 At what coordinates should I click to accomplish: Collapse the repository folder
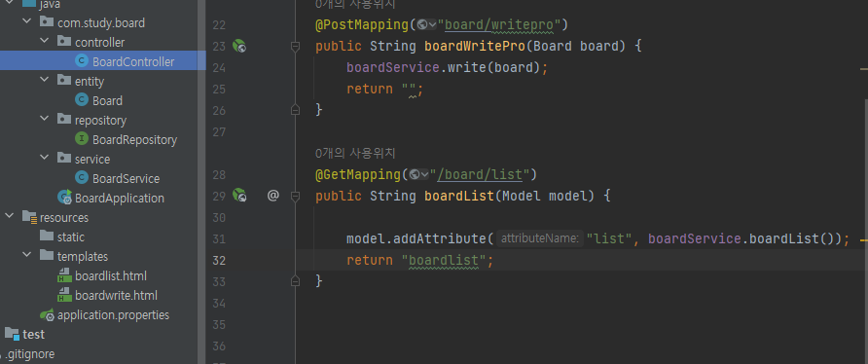pos(45,119)
